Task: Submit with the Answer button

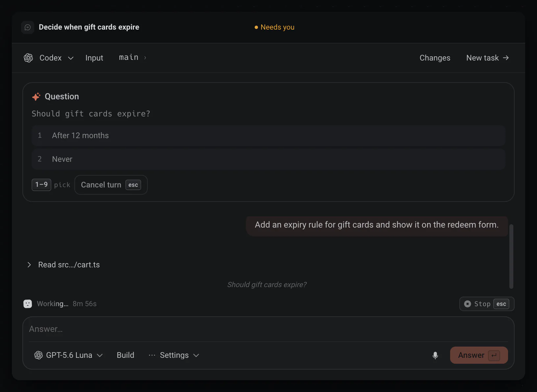Action: pos(479,355)
